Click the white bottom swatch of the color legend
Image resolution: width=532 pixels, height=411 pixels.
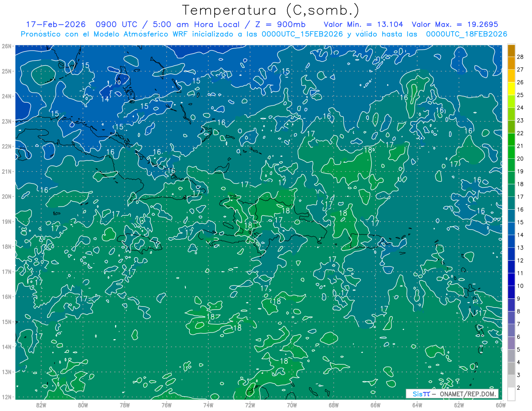tap(511, 393)
